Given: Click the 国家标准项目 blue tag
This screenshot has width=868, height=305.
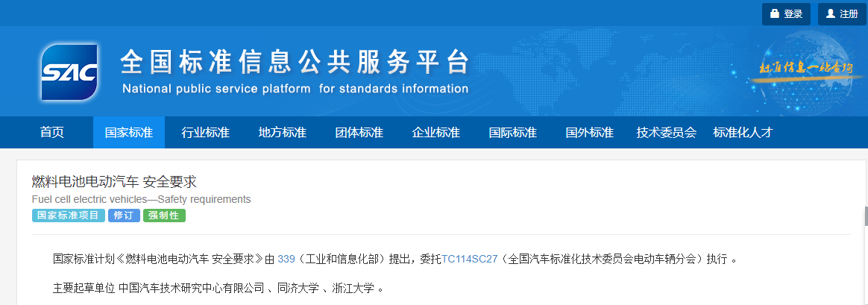Looking at the screenshot, I should (68, 216).
